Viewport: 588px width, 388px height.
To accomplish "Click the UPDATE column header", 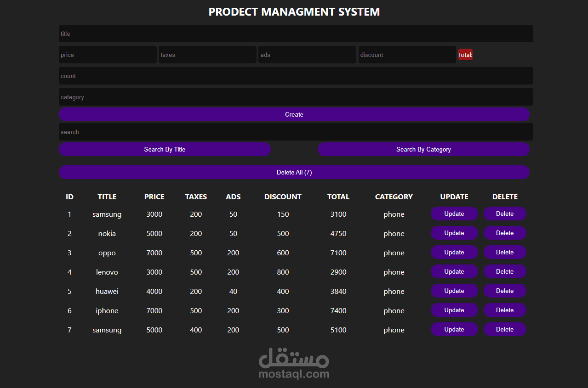I will 454,197.
